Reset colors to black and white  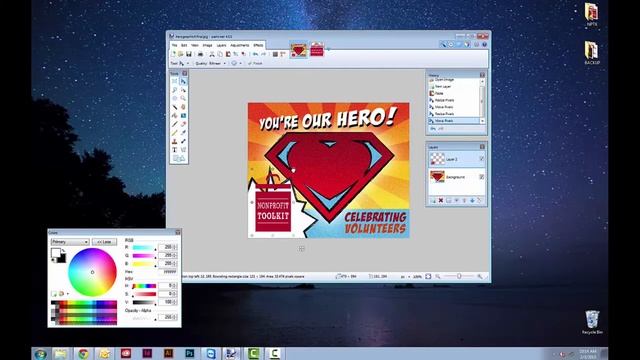(x=53, y=260)
